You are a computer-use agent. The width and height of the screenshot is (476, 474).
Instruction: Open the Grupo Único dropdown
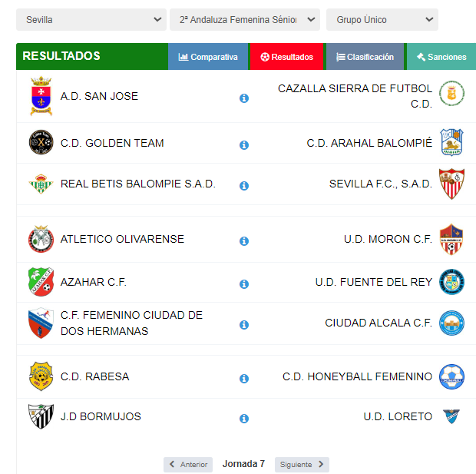pyautogui.click(x=382, y=19)
